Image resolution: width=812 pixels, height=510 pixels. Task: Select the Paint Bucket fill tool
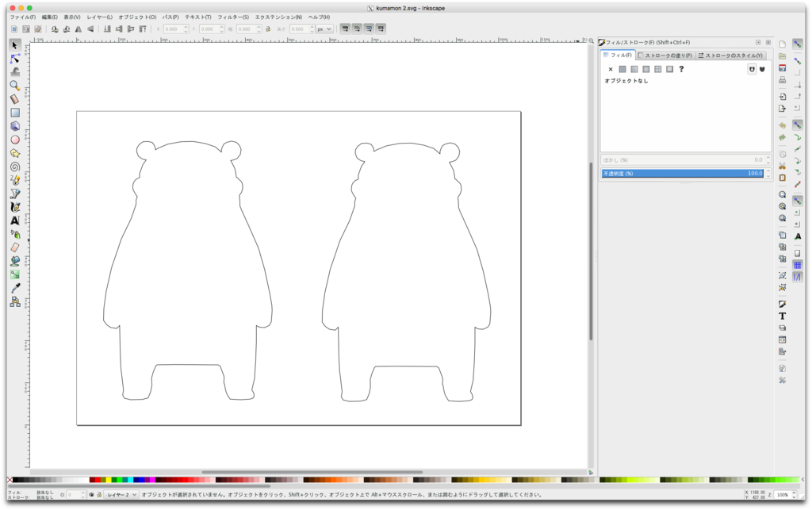15,261
